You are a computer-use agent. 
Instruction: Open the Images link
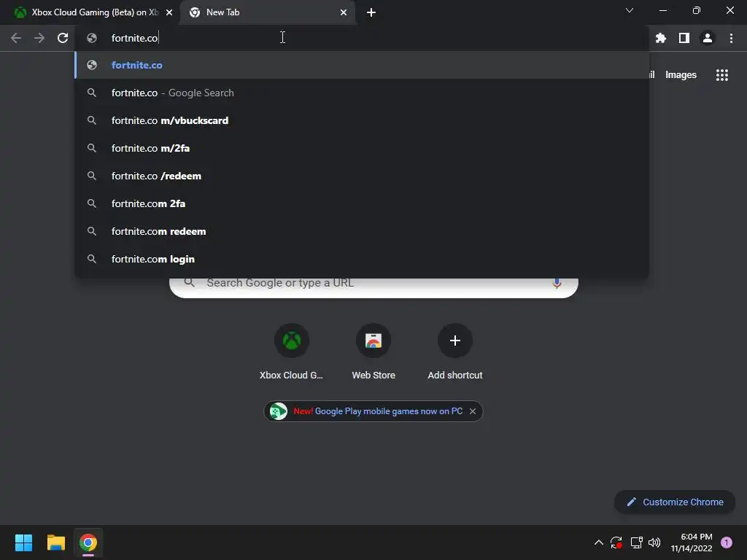click(681, 75)
